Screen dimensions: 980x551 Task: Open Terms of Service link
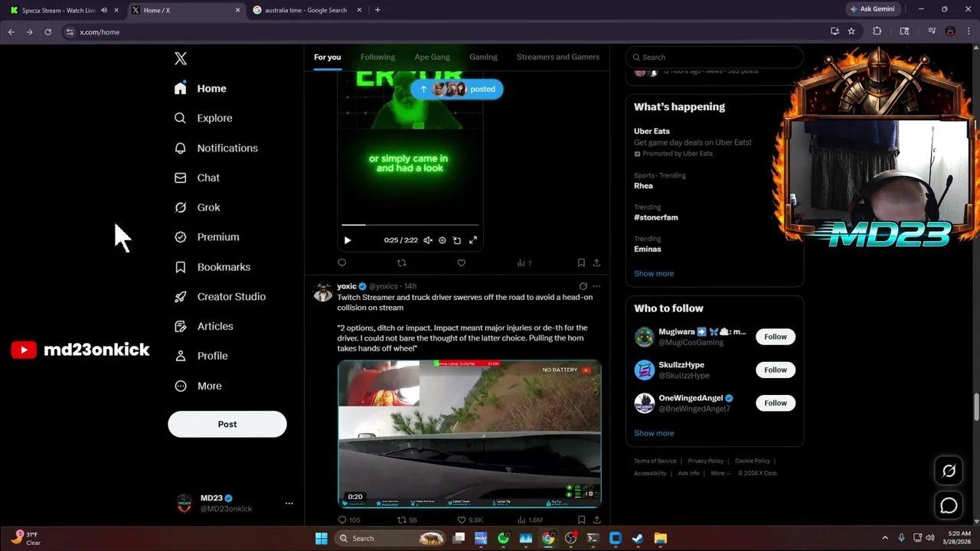click(655, 461)
